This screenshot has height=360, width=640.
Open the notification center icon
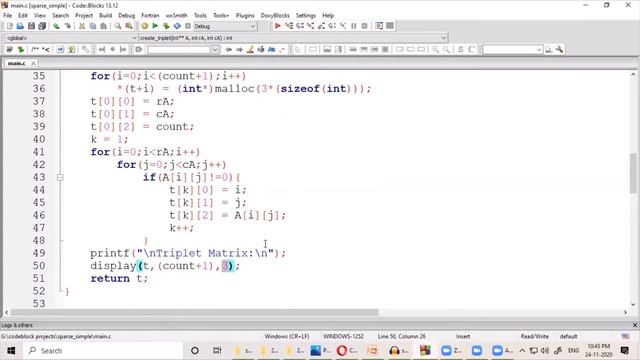pyautogui.click(x=624, y=351)
